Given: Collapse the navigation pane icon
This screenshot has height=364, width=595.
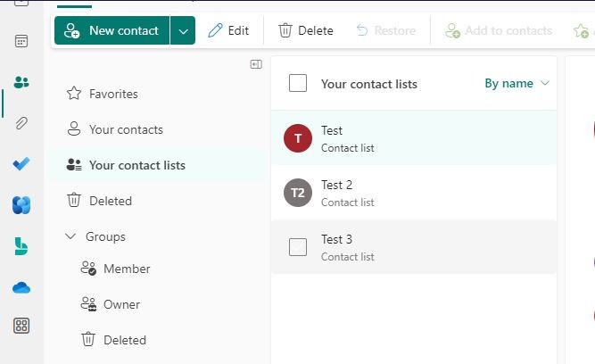Looking at the screenshot, I should click(x=256, y=64).
